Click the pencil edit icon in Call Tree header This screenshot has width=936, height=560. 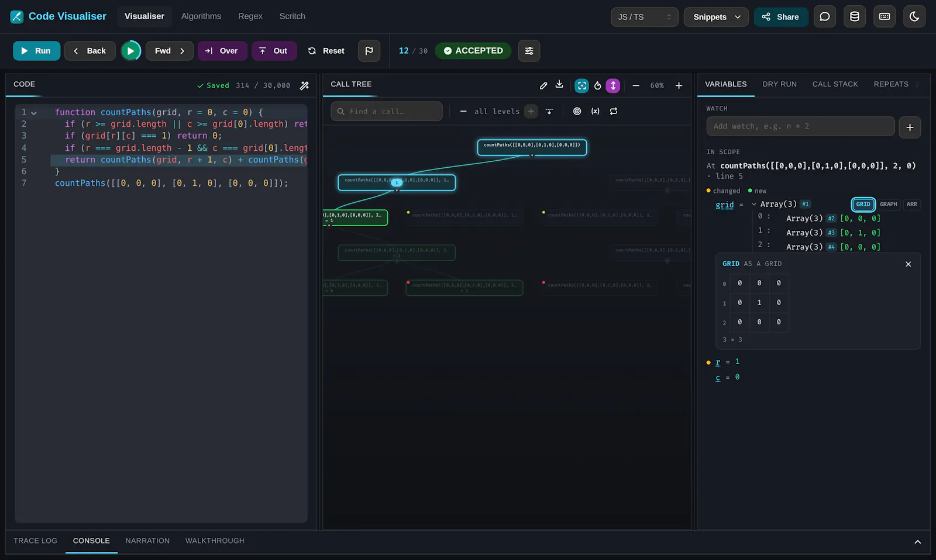pyautogui.click(x=543, y=85)
